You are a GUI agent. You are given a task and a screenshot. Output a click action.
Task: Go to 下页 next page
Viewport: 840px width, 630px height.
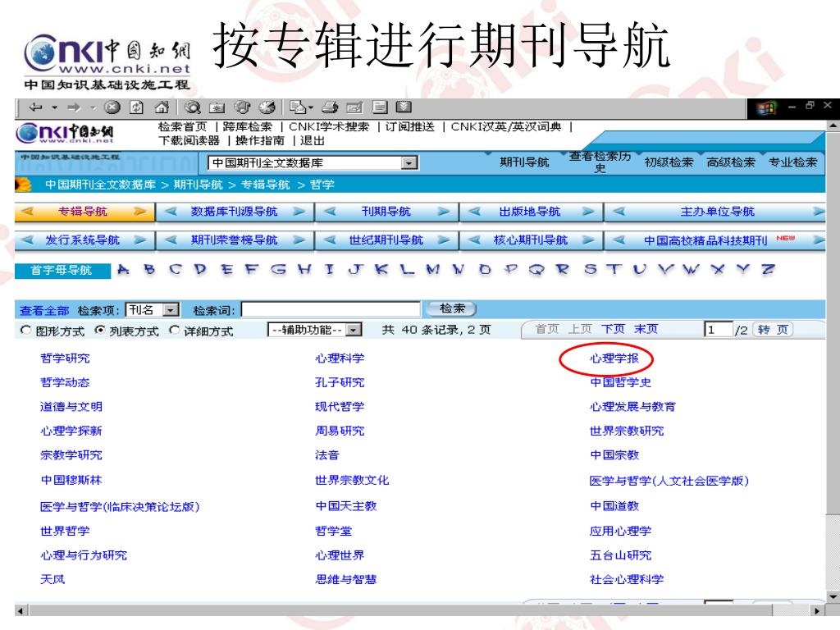(x=613, y=329)
